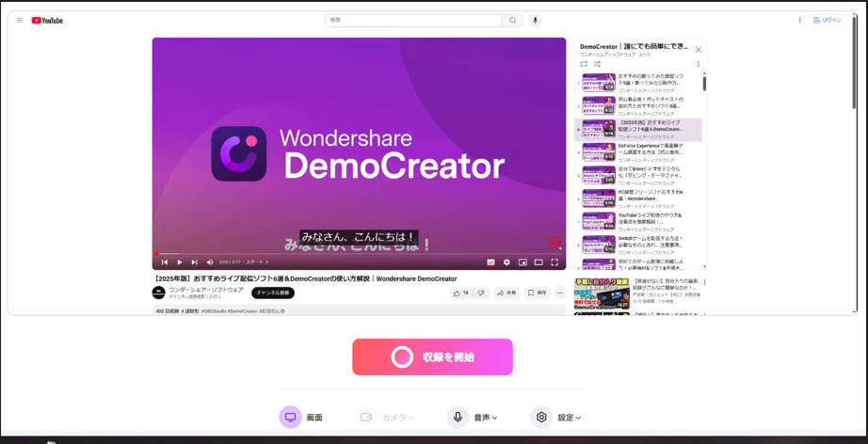
Task: Click the 保存 save button
Action: click(537, 293)
